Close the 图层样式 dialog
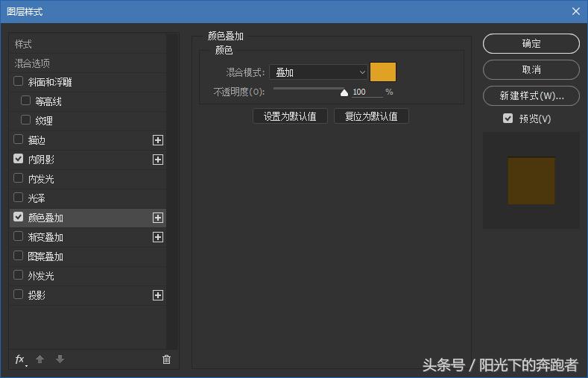The image size is (588, 378). (x=576, y=11)
